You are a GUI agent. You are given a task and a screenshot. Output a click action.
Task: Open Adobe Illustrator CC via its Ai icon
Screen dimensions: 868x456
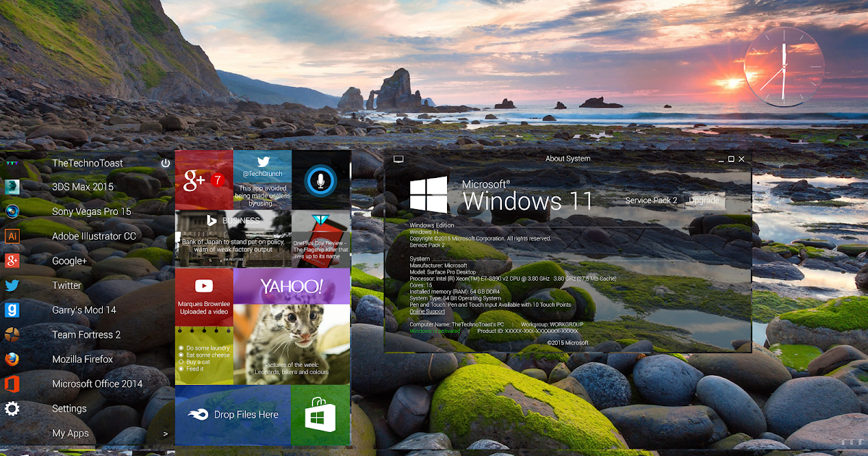pyautogui.click(x=12, y=236)
